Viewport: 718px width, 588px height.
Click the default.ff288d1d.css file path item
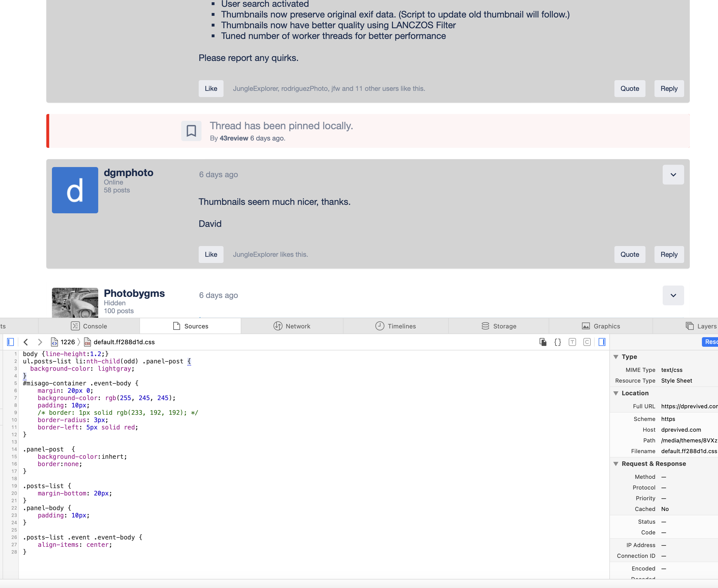tap(124, 342)
